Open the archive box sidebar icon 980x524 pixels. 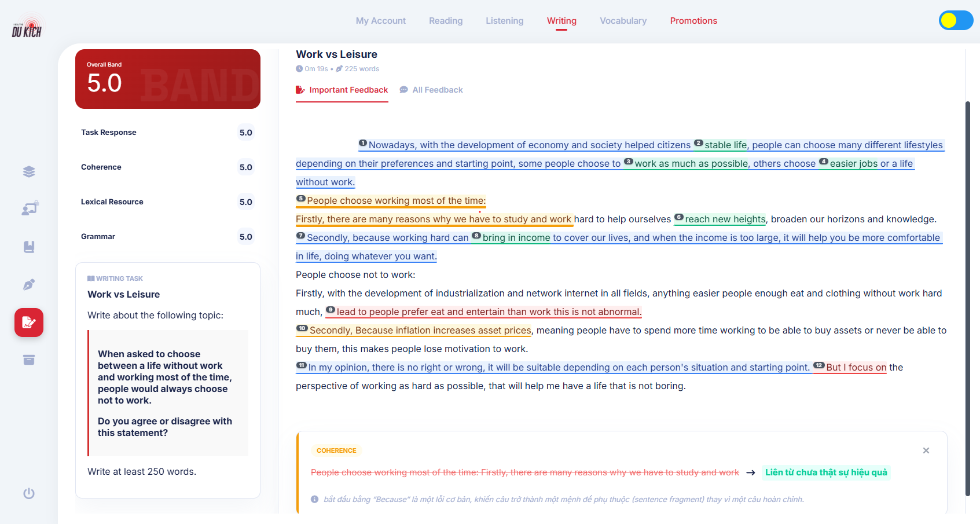[x=29, y=360]
